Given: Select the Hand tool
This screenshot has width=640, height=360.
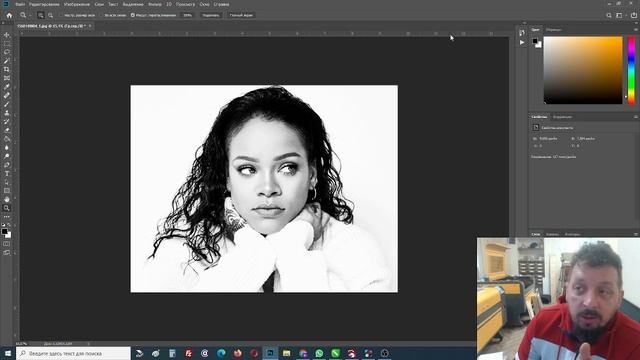Looking at the screenshot, I should click(x=7, y=199).
